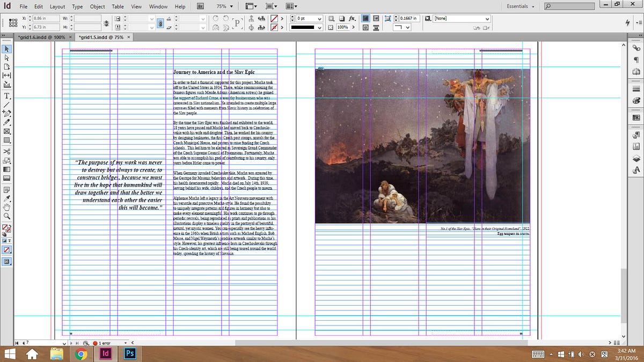Click the fx effects button

tap(352, 18)
